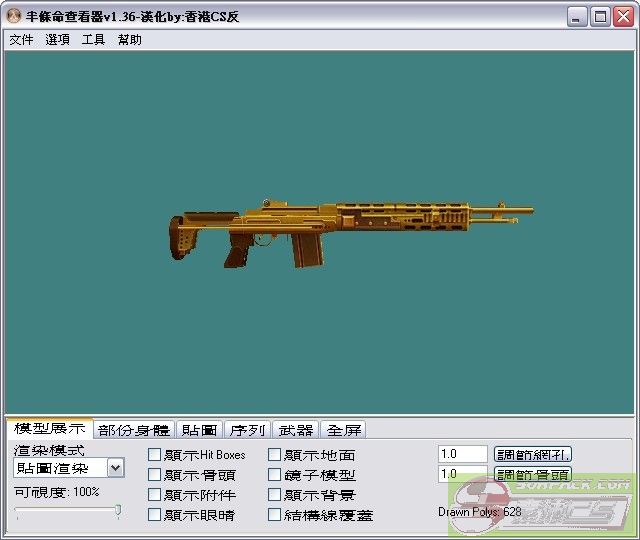Click the golden rifle model in viewport
The height and width of the screenshot is (540, 640).
coord(350,225)
